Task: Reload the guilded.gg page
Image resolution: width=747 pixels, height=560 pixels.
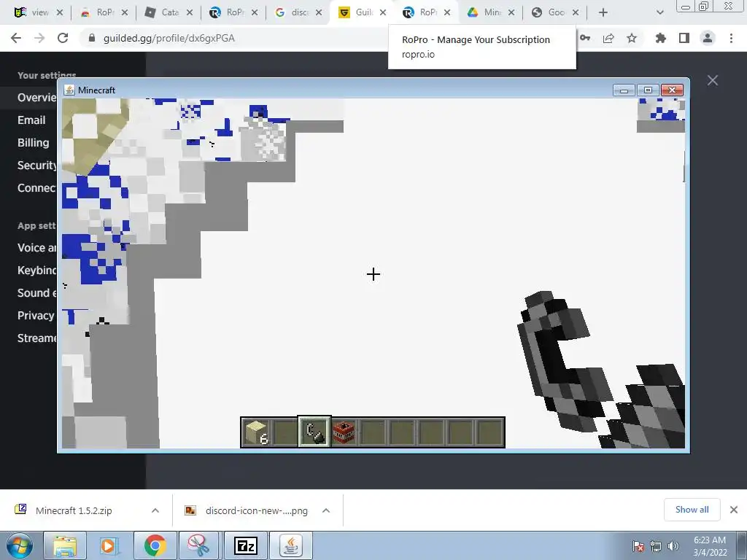Action: (63, 38)
